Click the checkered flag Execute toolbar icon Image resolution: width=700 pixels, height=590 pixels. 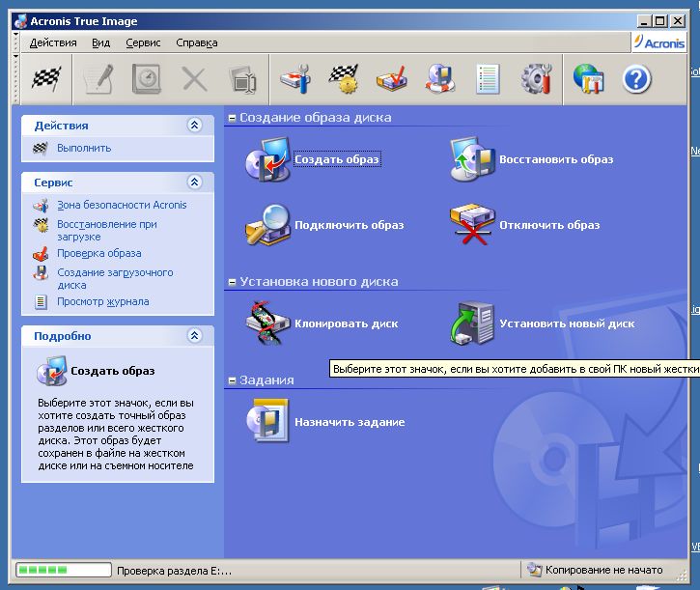(x=46, y=79)
